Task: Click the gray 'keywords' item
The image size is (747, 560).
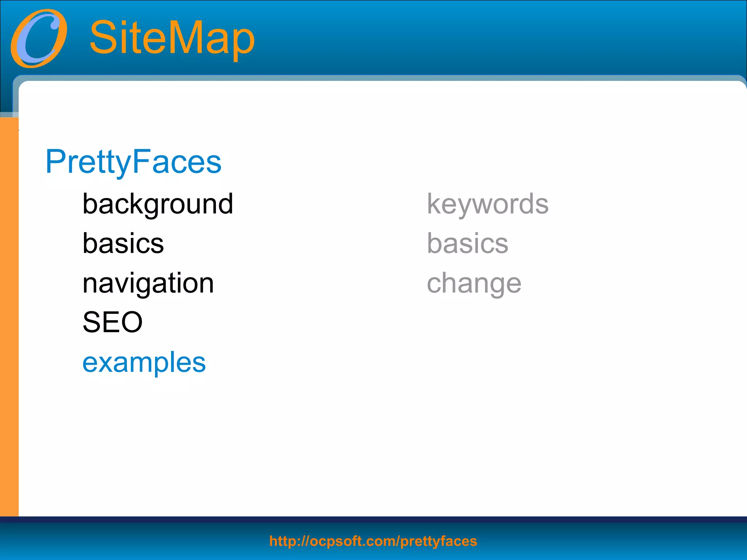Action: click(x=488, y=203)
